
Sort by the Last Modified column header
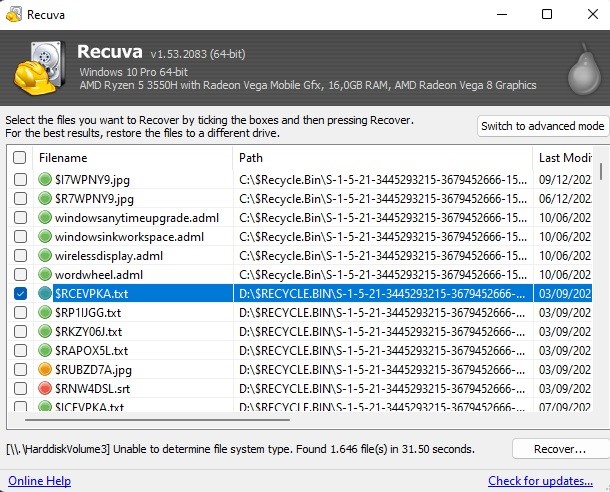tap(563, 158)
